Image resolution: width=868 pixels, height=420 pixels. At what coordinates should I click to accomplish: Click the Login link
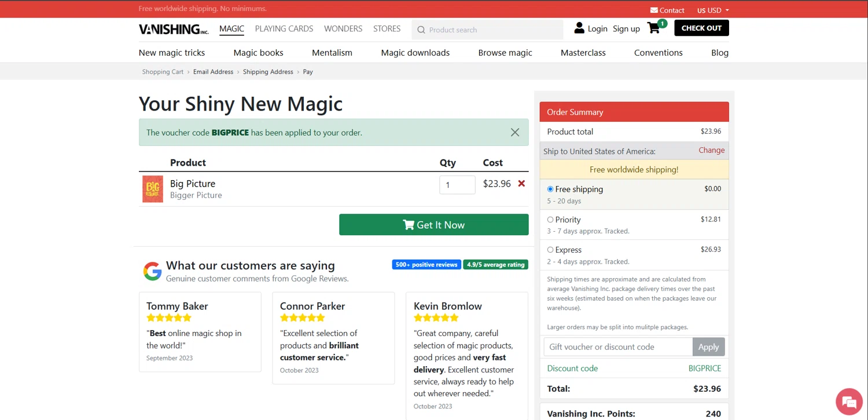(x=598, y=28)
